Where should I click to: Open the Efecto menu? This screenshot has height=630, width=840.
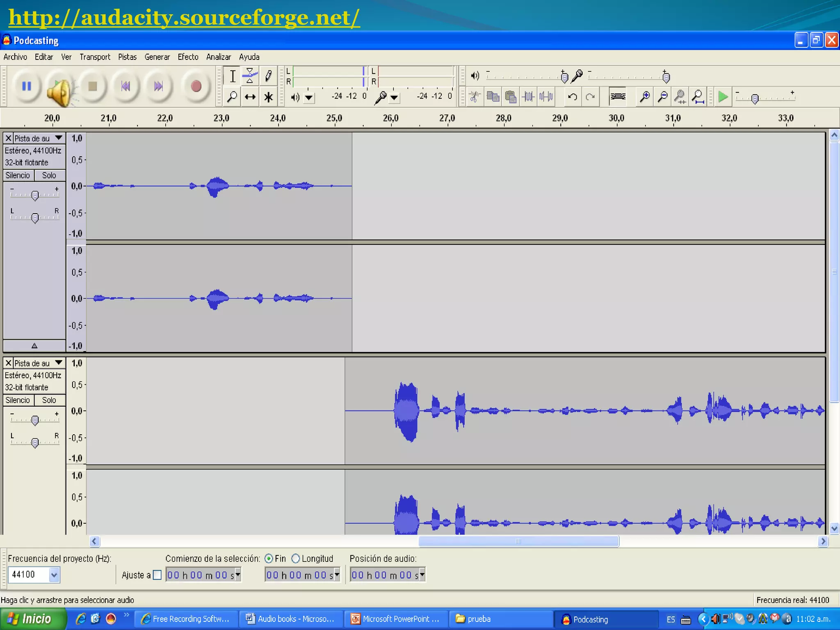click(x=188, y=57)
